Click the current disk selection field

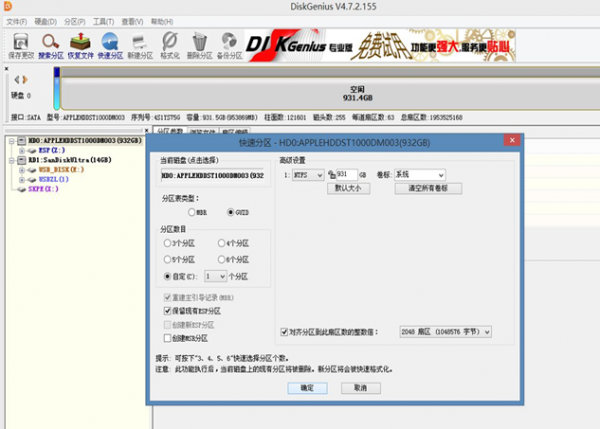[x=213, y=176]
